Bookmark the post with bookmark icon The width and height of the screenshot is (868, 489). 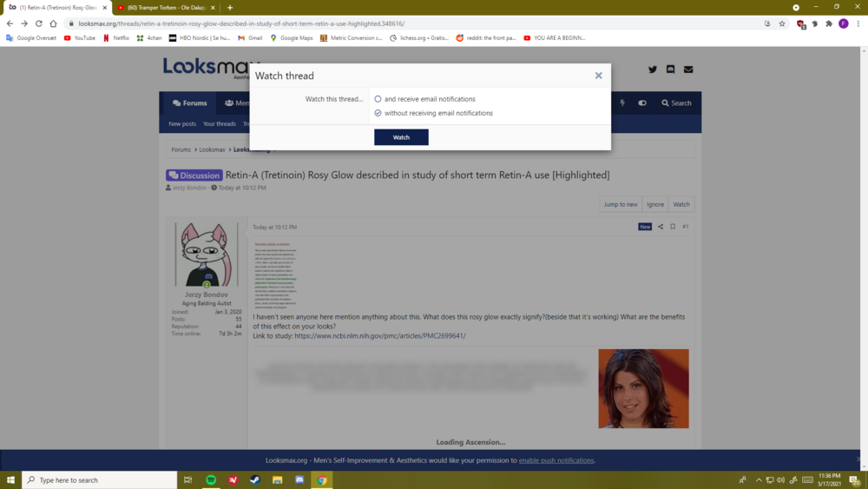click(673, 227)
